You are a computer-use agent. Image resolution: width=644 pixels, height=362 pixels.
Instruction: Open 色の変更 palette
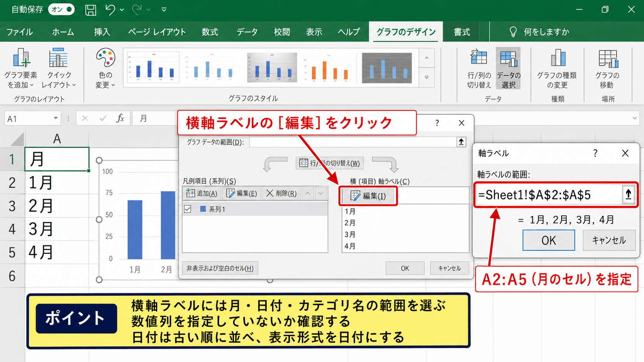(x=105, y=68)
